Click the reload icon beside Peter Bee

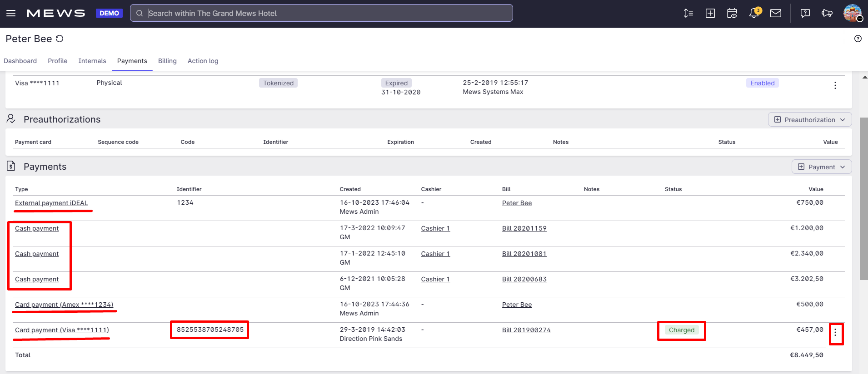(60, 39)
